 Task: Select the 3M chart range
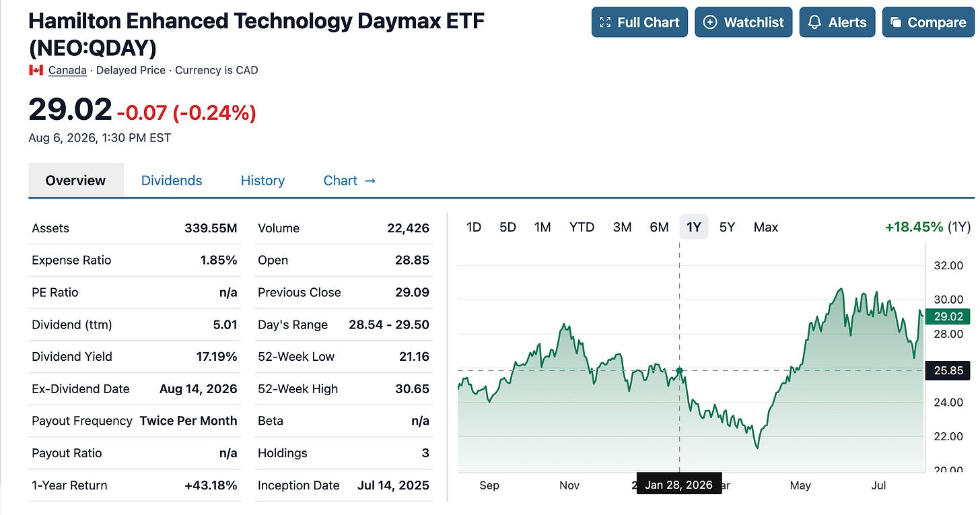[622, 227]
